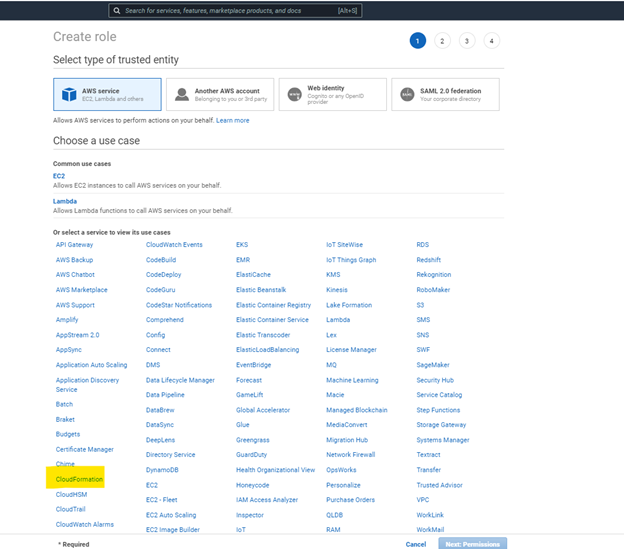The image size is (624, 549).
Task: Select the AWS Marketplace service
Action: click(x=82, y=290)
